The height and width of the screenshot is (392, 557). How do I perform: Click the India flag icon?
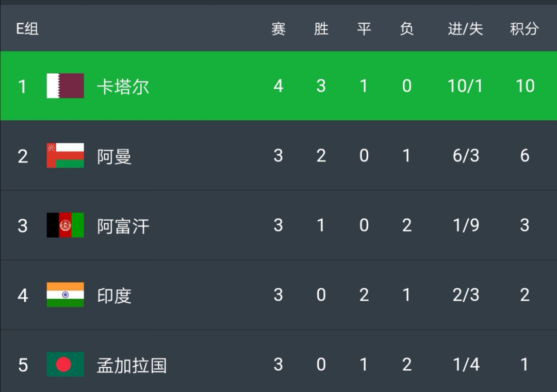coord(64,296)
